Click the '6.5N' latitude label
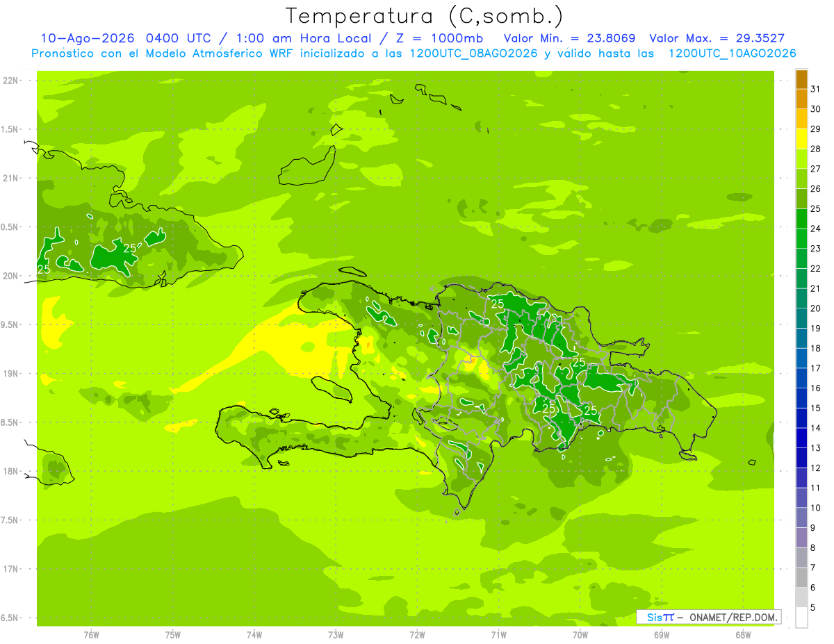Image resolution: width=834 pixels, height=644 pixels. point(10,618)
